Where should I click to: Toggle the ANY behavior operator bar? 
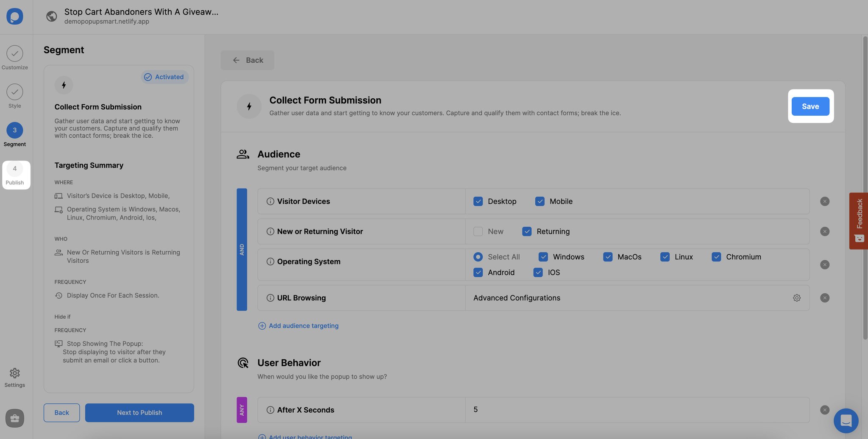tap(242, 410)
